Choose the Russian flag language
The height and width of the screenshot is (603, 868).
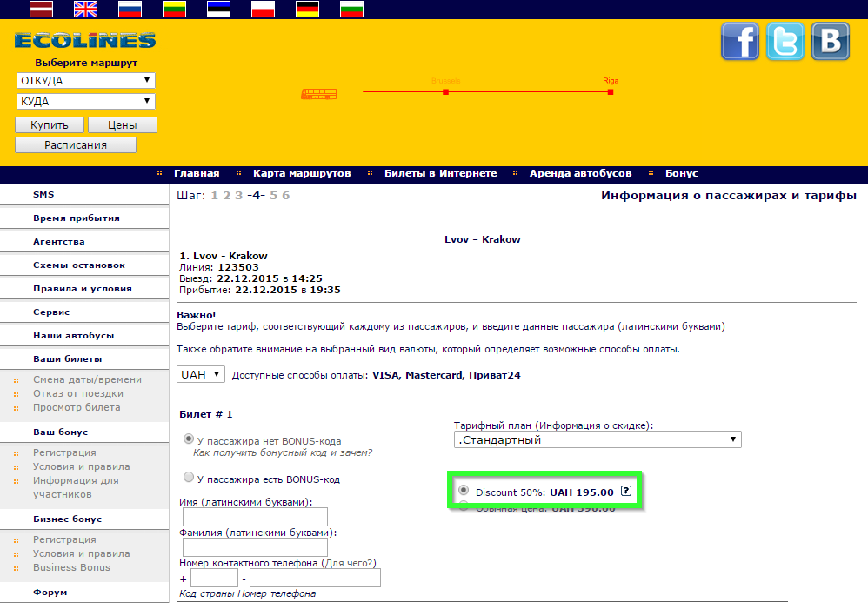(x=130, y=9)
